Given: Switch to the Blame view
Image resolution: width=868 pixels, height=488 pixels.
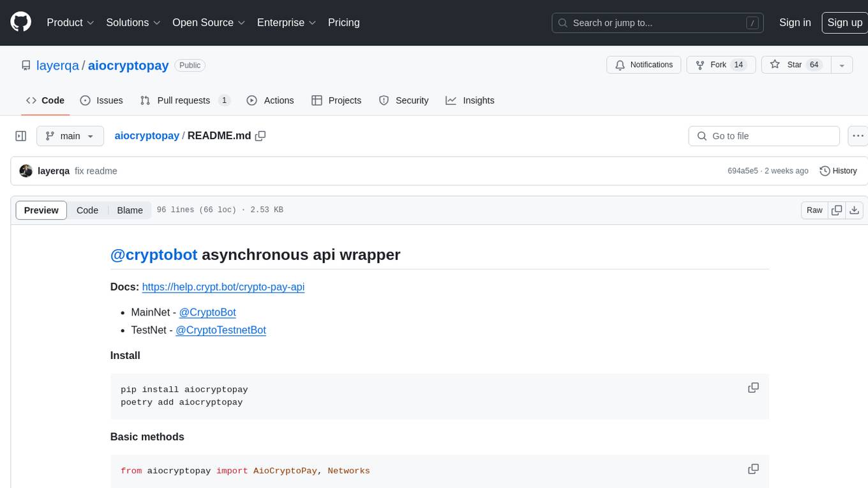Looking at the screenshot, I should point(130,210).
